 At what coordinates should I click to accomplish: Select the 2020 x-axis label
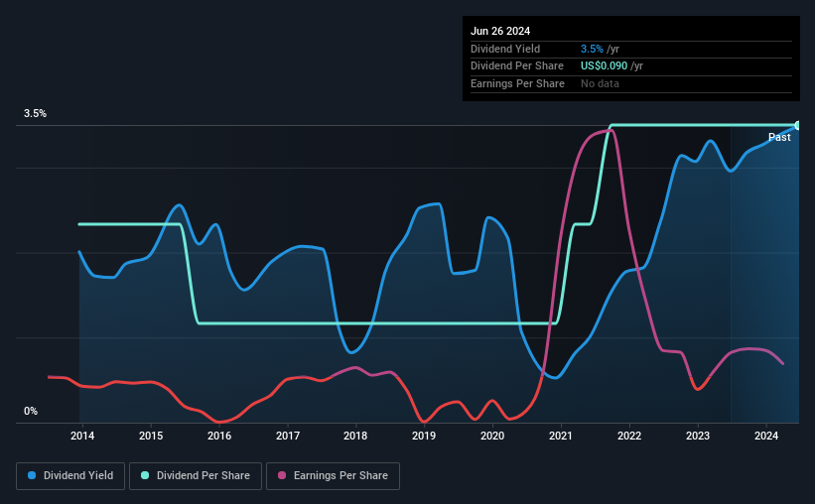point(492,436)
